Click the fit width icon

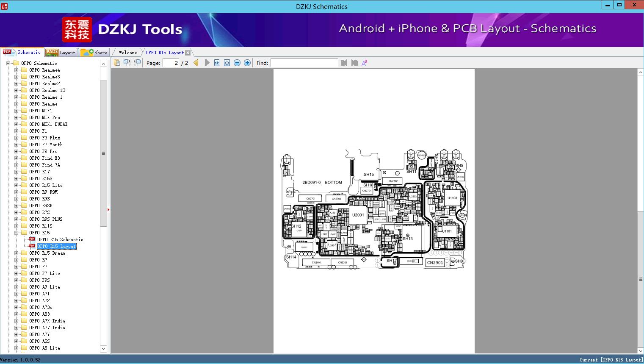click(217, 63)
